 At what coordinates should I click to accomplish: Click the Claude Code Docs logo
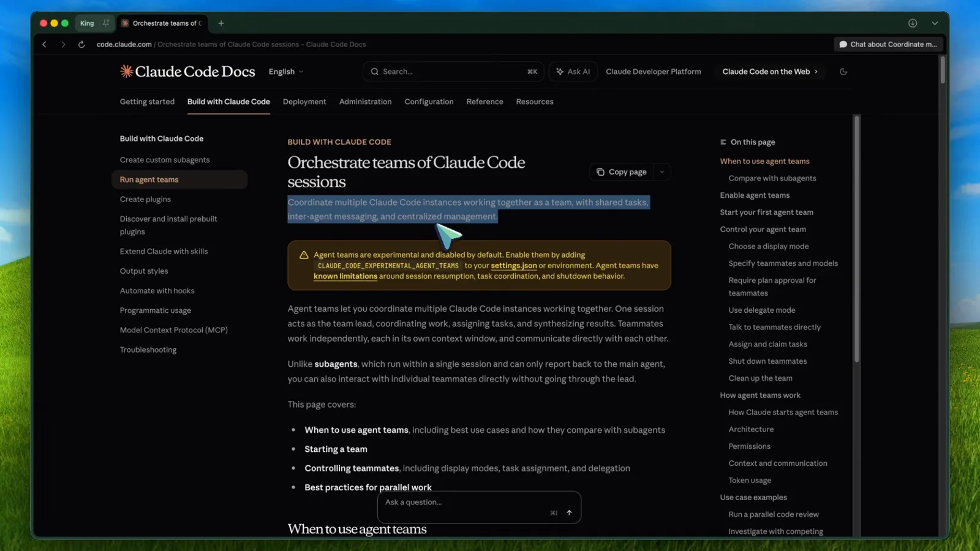click(187, 72)
